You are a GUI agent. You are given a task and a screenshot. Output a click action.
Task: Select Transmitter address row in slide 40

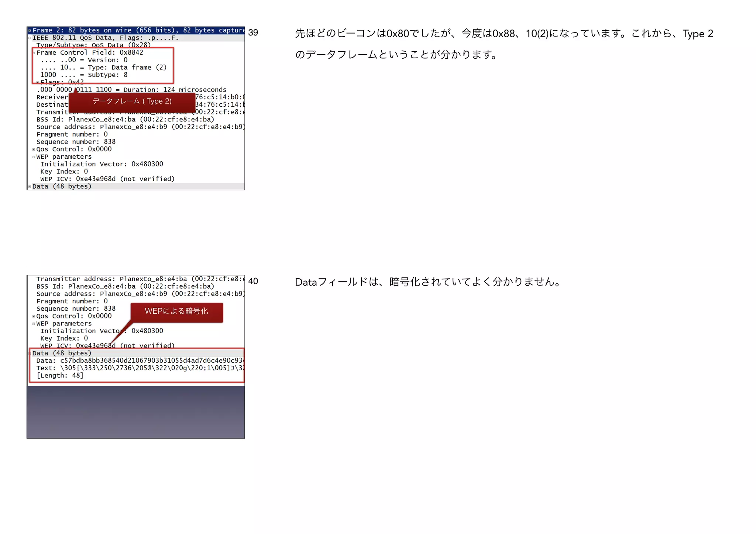[140, 279]
